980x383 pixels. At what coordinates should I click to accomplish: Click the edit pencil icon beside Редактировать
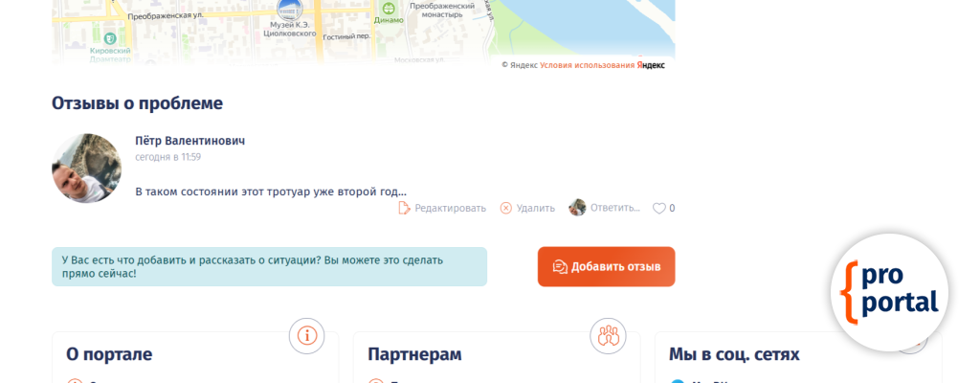[404, 208]
